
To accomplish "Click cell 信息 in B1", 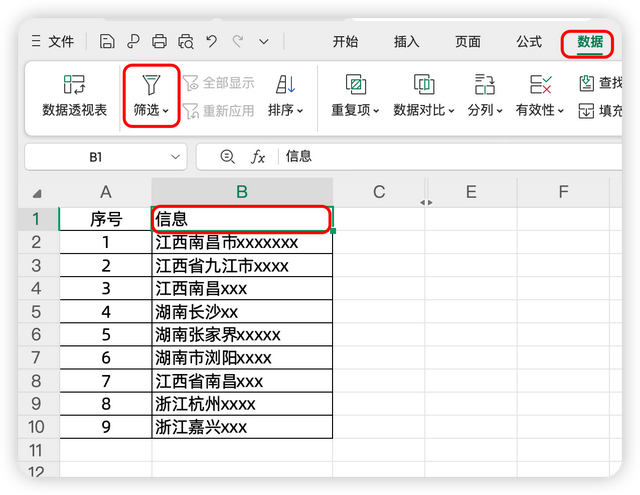I will click(242, 219).
